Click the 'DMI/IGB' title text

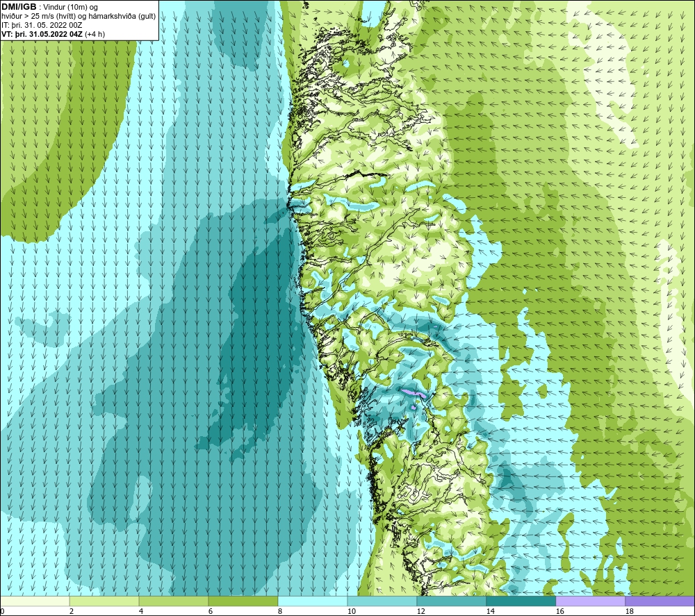[x=19, y=7]
